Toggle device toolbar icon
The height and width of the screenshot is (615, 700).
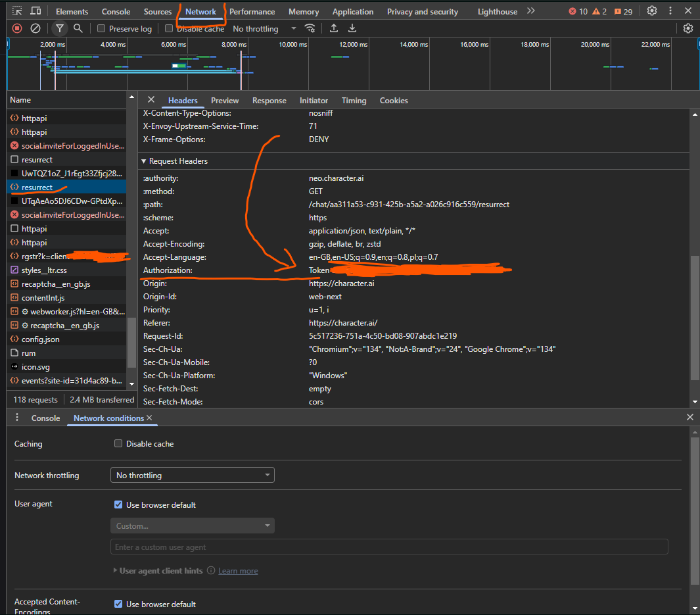pyautogui.click(x=36, y=11)
